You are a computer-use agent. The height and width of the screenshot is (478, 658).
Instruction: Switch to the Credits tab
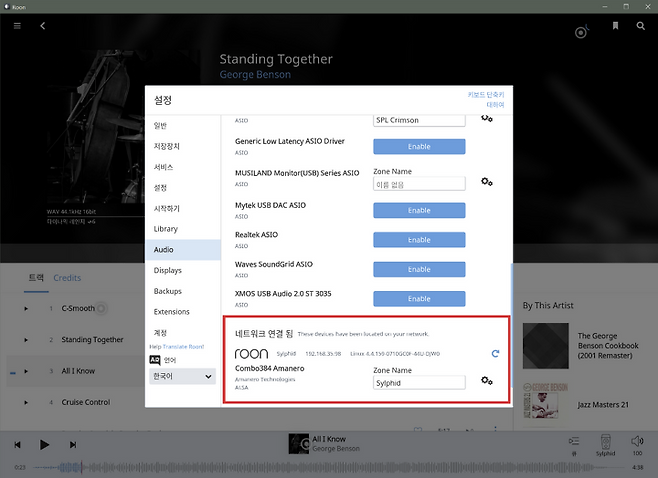[x=67, y=278]
